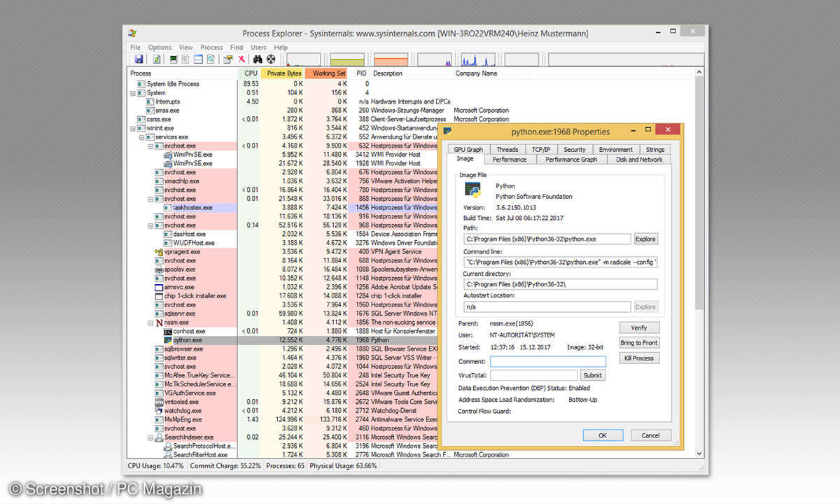Click the Show Process Tree toolbar icon
This screenshot has height=504, width=840.
pos(185,59)
